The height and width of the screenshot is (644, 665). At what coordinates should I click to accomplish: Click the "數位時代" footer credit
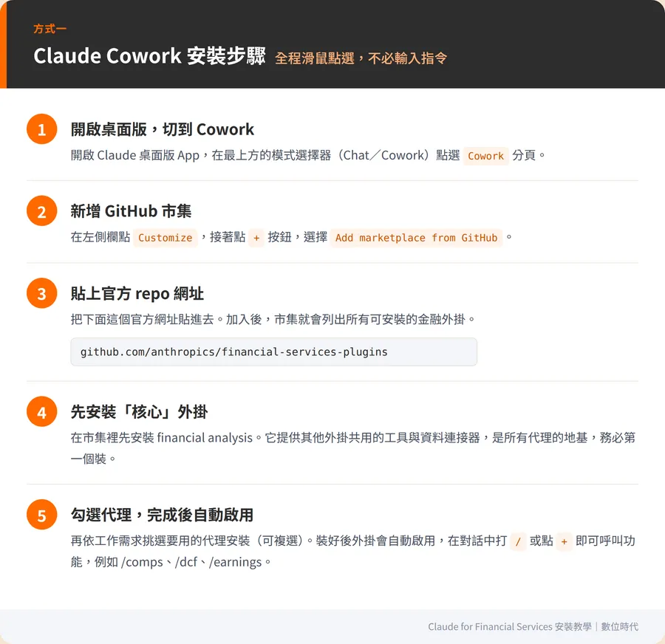click(x=619, y=626)
